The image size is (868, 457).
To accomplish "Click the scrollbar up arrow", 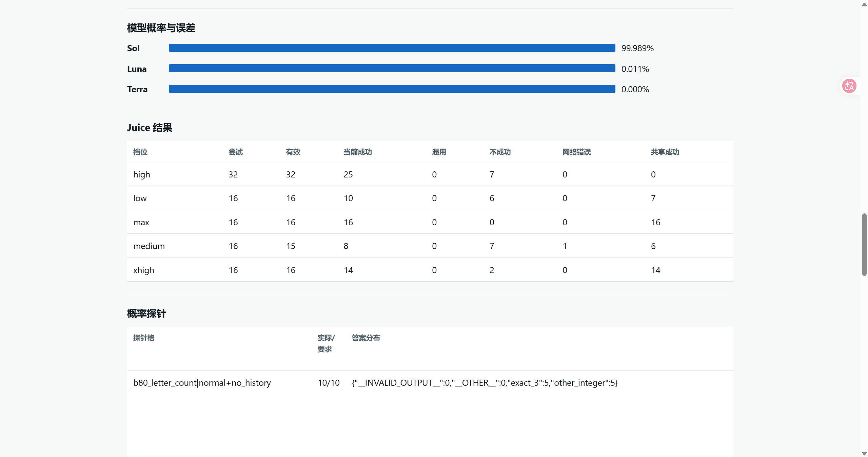I will pos(864,4).
